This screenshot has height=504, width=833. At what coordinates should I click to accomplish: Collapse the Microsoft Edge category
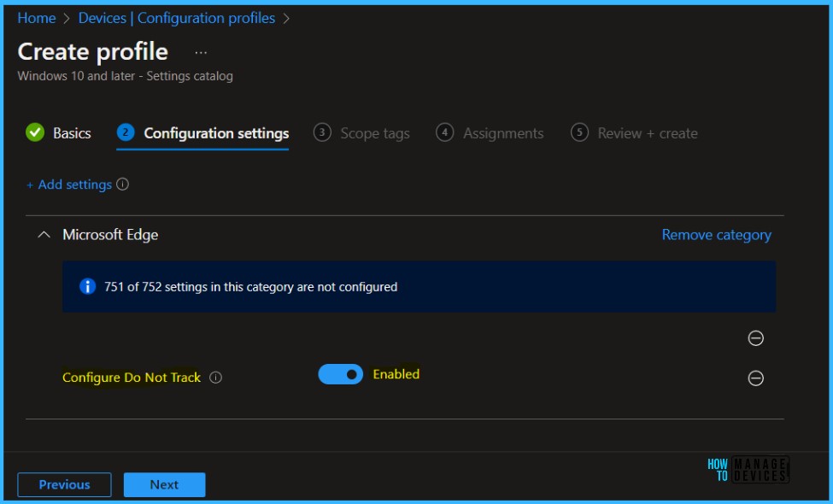pyautogui.click(x=44, y=234)
